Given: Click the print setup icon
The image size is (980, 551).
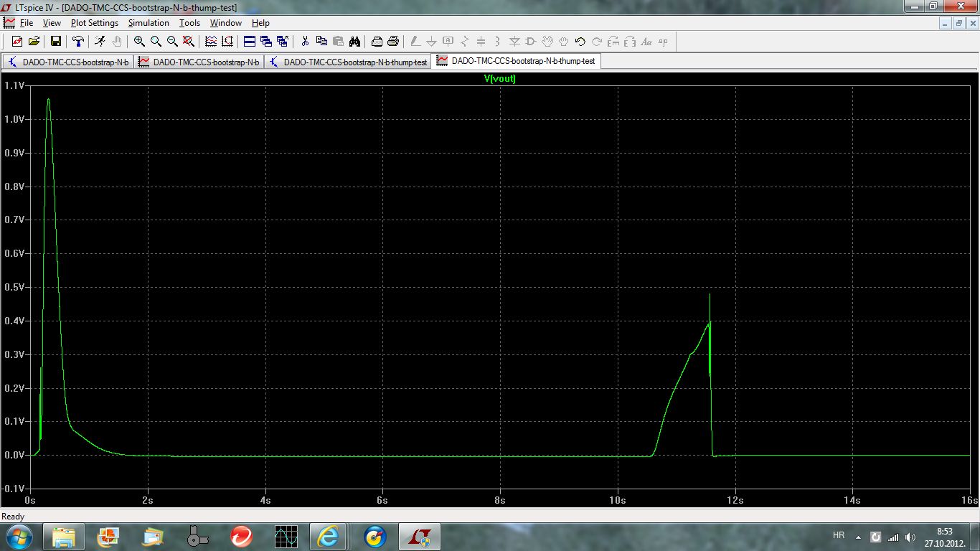Looking at the screenshot, I should (377, 42).
